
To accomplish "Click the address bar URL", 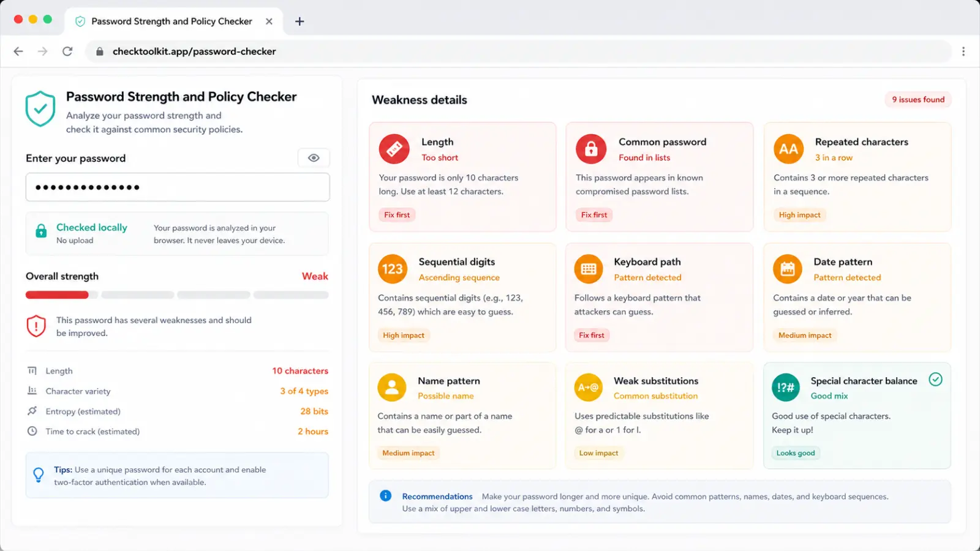I will tap(194, 51).
